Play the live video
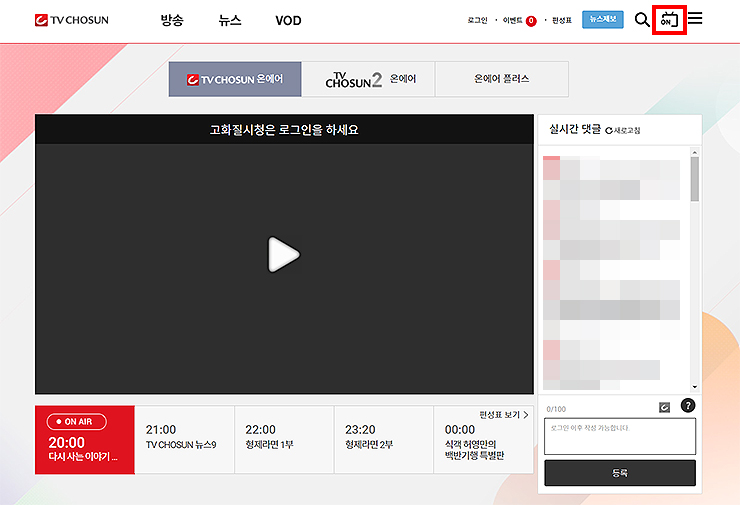The image size is (740, 505). click(284, 254)
